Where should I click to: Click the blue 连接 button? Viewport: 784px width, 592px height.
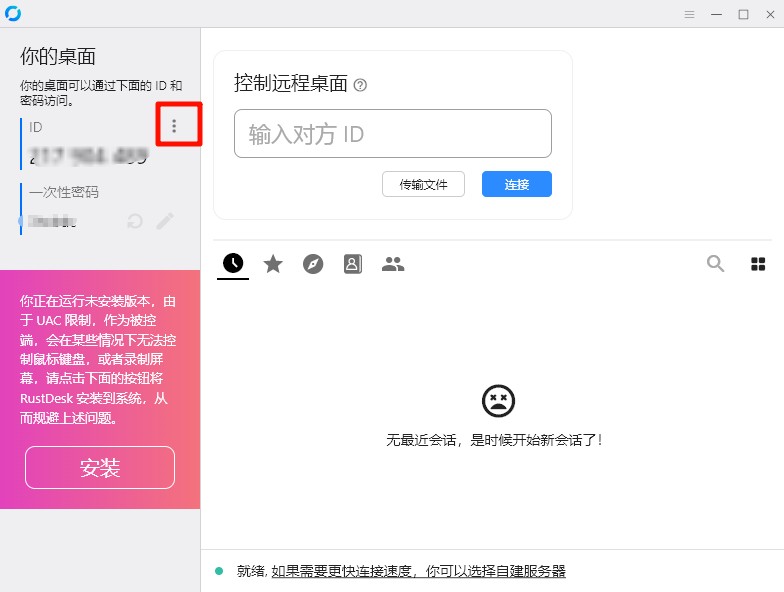516,184
